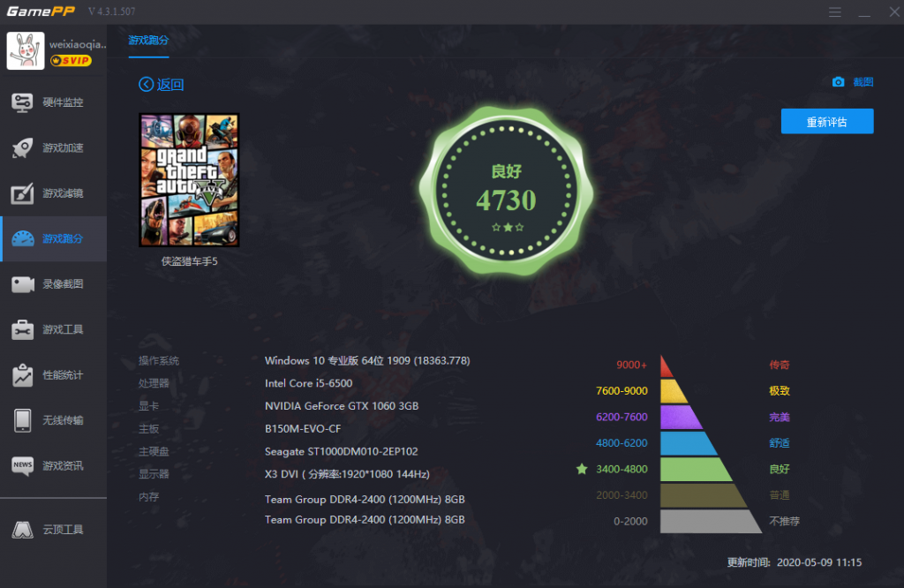Open the 硬件监控 hardware monitor icon

click(22, 102)
